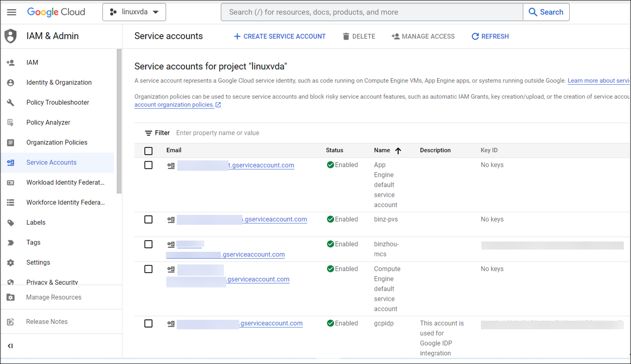Click the Delete trash icon in the toolbar
The image size is (631, 364).
tap(345, 36)
